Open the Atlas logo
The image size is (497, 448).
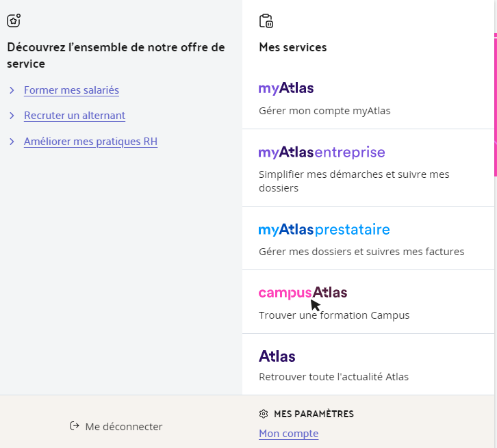pos(277,356)
